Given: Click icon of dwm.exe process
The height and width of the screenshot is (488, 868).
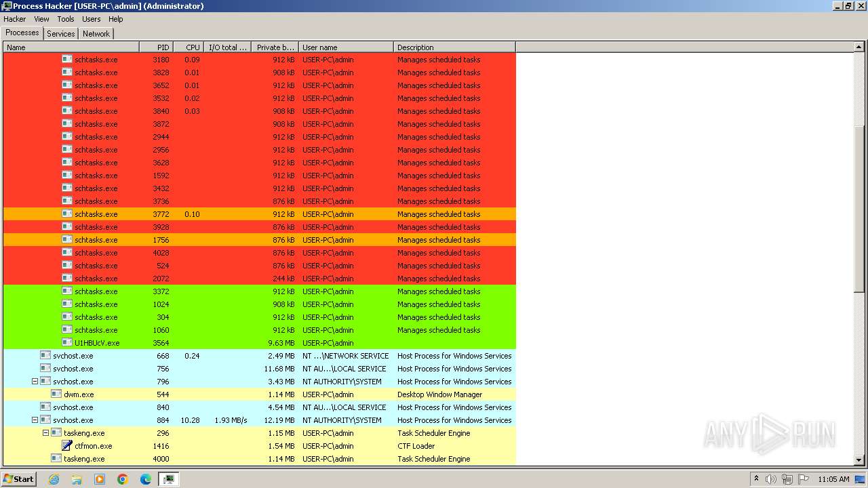Looking at the screenshot, I should tap(56, 394).
